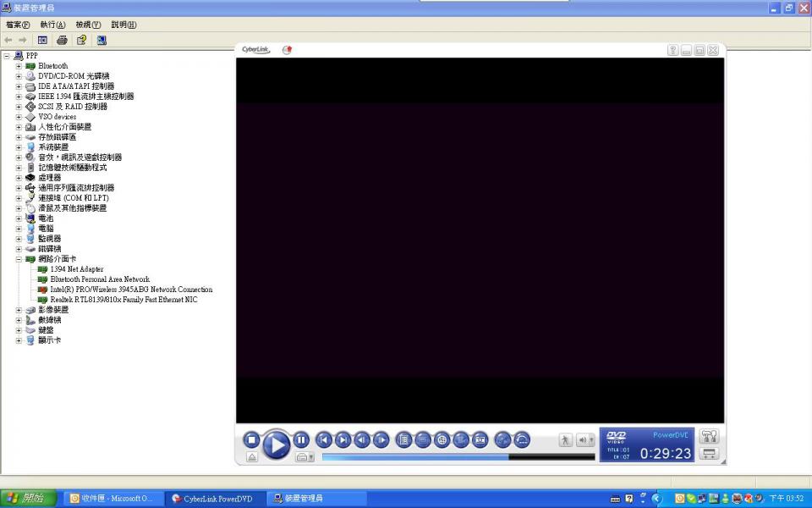Click the CyberLink logo in PowerDVD title
This screenshot has height=508, width=812.
coord(255,50)
